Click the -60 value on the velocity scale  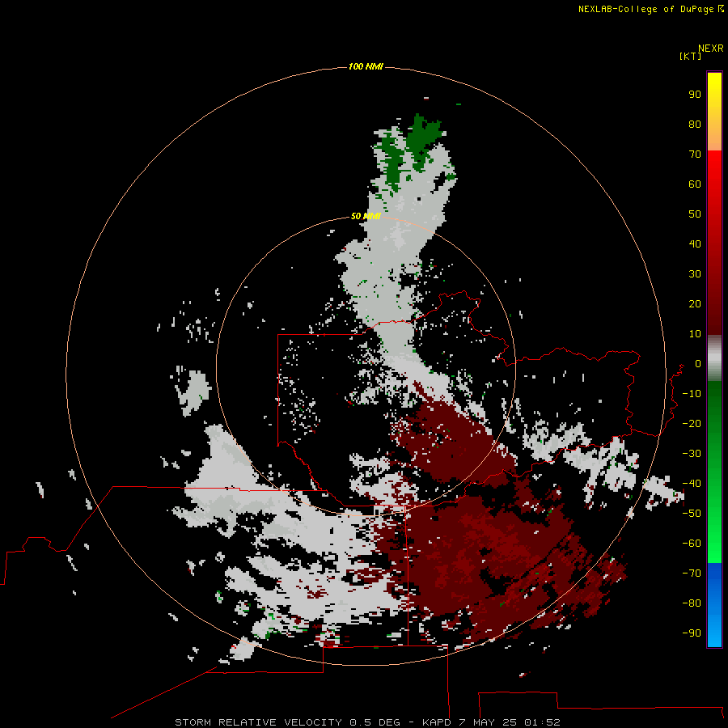coord(692,544)
